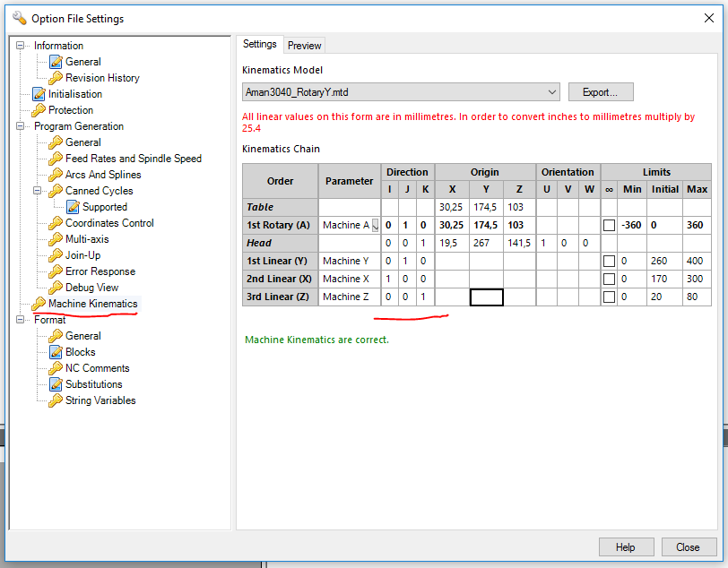Open the Kinematics Model dropdown
Screen dimensions: 728x568
(551, 92)
